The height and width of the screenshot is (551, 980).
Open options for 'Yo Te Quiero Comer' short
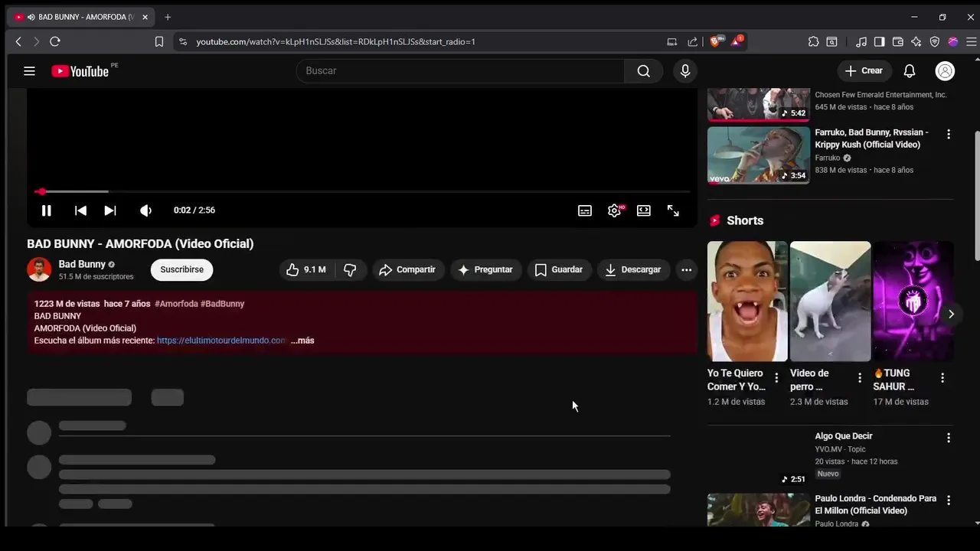pyautogui.click(x=776, y=377)
